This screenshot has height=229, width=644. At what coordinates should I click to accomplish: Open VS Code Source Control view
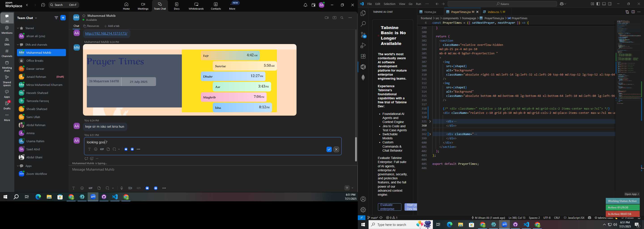pos(363,35)
